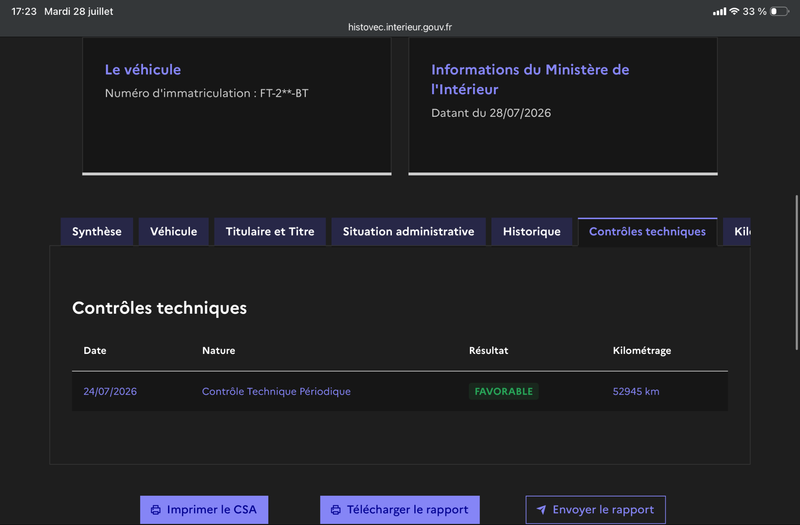Click the FAVORABLE result badge

tap(504, 391)
